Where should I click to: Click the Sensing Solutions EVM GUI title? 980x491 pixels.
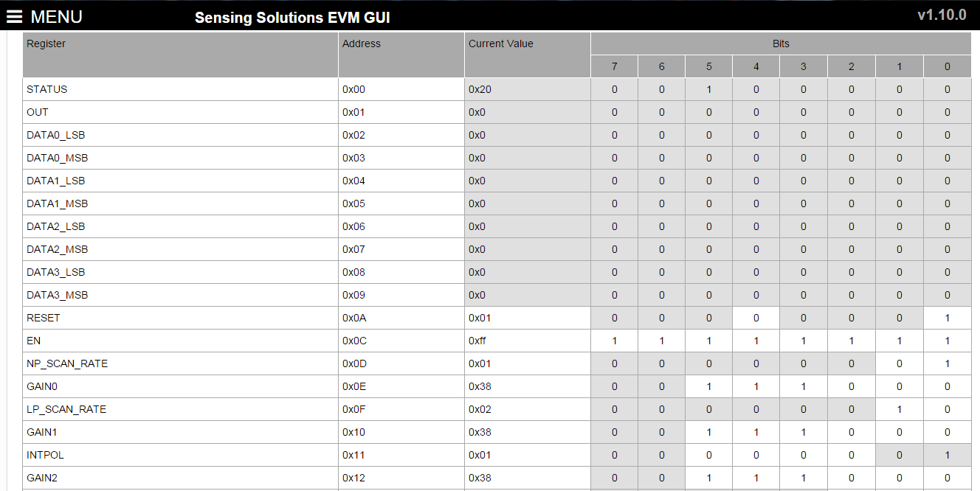click(292, 18)
